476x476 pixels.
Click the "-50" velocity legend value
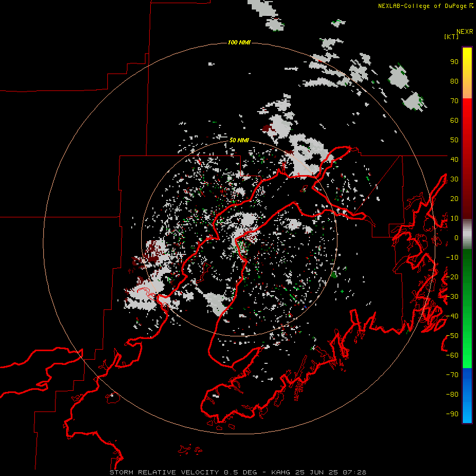452,336
